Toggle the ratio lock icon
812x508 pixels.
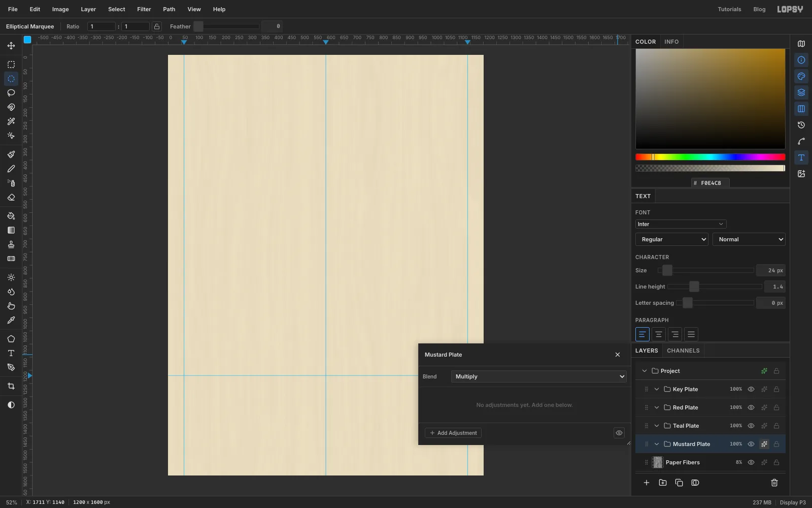click(x=157, y=26)
